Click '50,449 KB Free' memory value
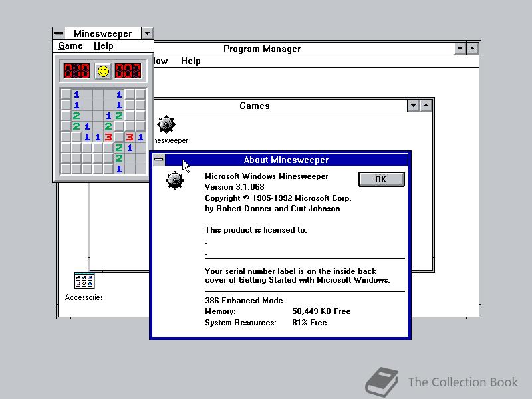Screen dimensions: 532x399 coord(321,311)
